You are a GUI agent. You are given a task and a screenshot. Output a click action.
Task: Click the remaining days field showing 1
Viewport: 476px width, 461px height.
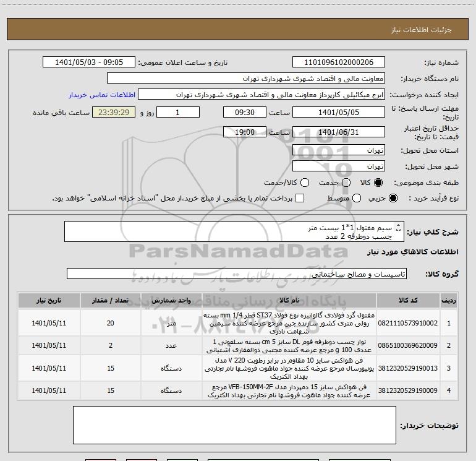[x=178, y=113]
